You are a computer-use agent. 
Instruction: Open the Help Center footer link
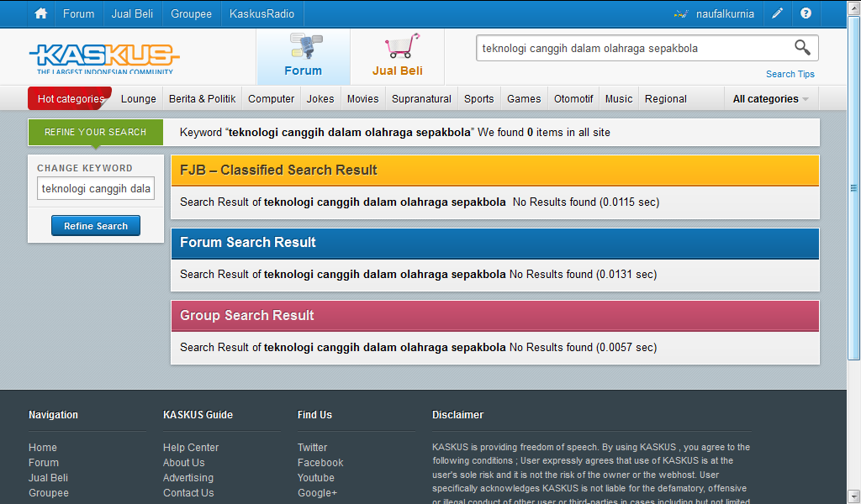click(x=191, y=448)
